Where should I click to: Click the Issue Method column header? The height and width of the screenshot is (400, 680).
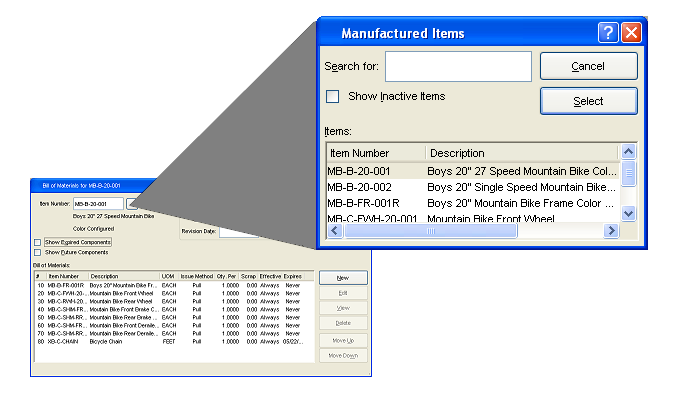196,276
